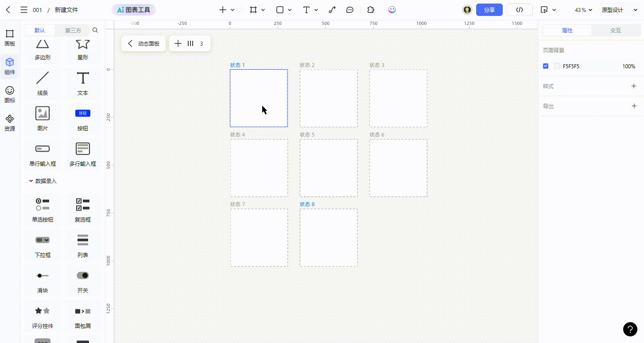The height and width of the screenshot is (343, 644).
Task: Click the comment bubble icon
Action: [x=350, y=10]
